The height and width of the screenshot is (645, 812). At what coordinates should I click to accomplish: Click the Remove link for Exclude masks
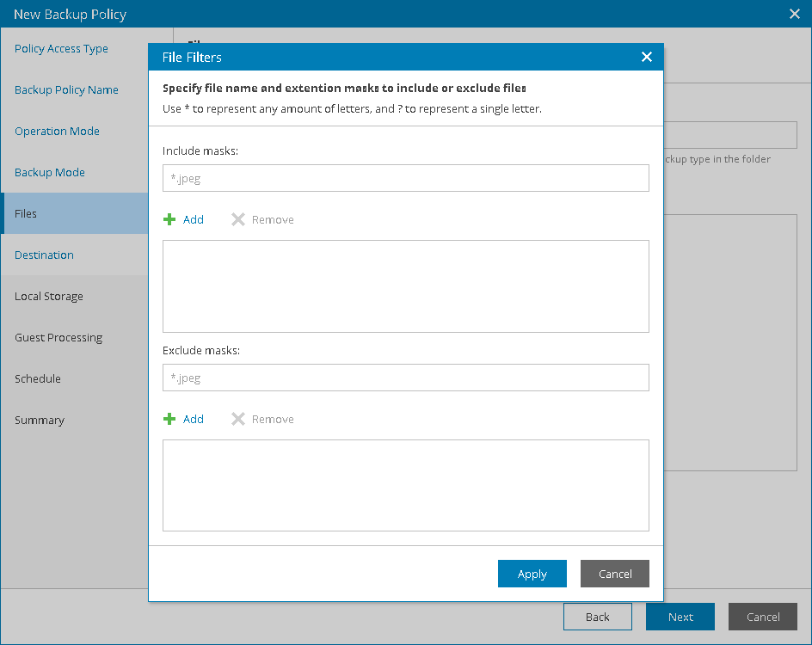point(273,419)
